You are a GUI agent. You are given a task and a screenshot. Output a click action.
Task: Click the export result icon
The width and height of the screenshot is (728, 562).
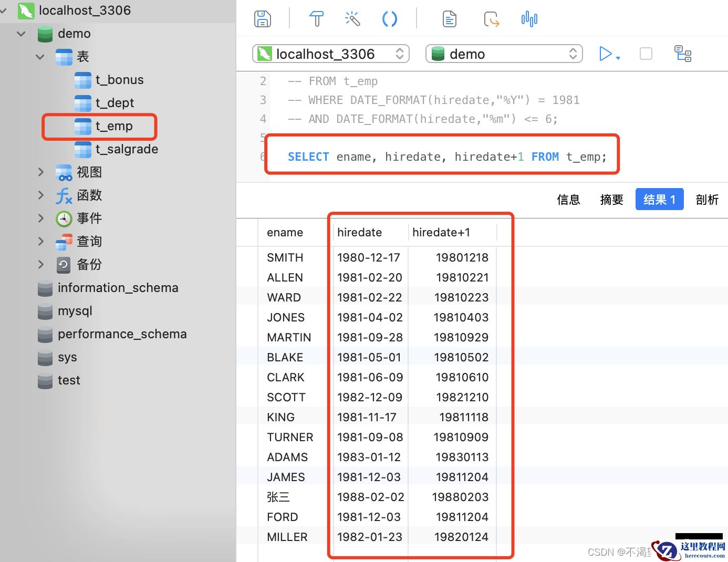[x=491, y=19]
